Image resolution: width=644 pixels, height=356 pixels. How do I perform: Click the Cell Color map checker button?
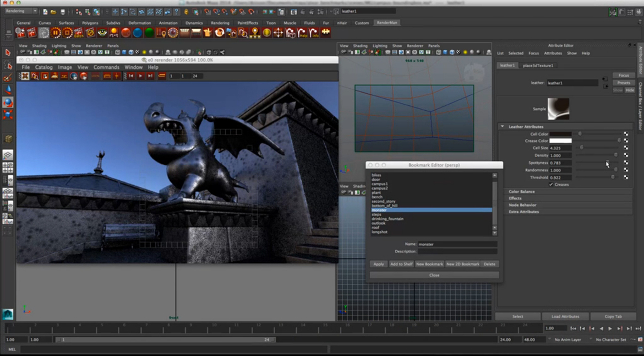pyautogui.click(x=626, y=134)
